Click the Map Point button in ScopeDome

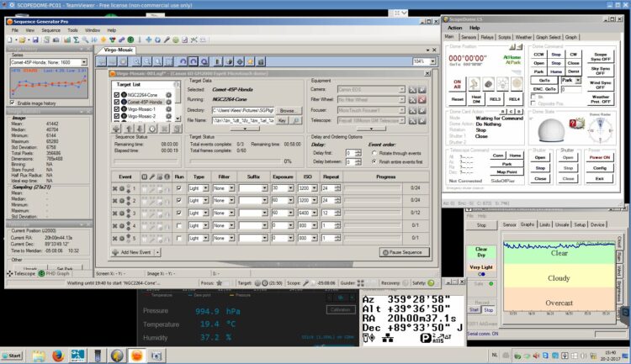[506, 171]
